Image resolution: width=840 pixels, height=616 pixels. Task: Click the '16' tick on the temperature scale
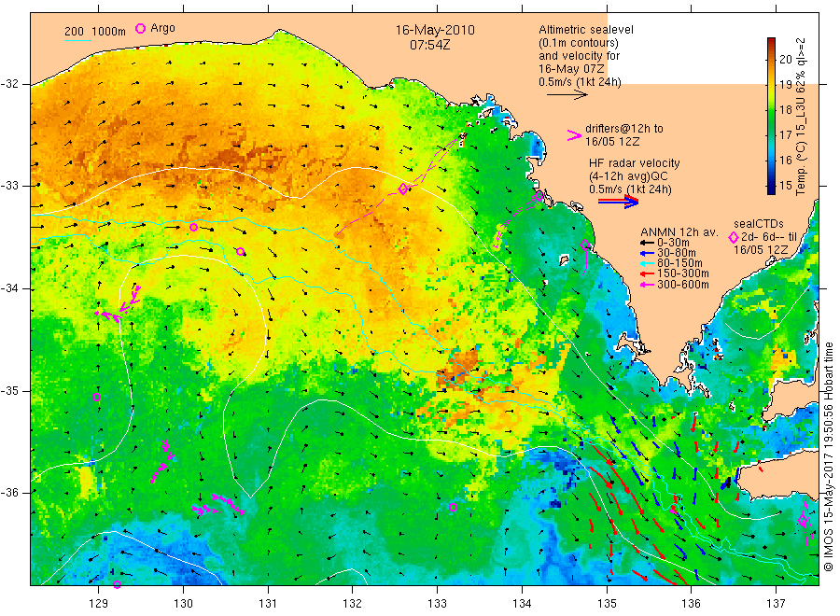pyautogui.click(x=785, y=161)
